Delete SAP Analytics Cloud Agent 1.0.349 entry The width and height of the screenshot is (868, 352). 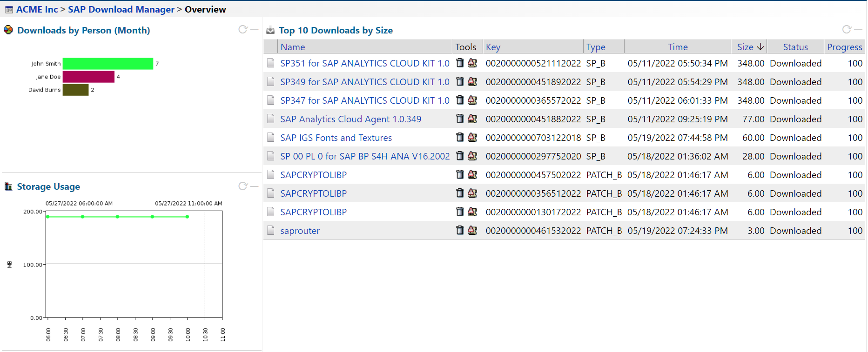point(460,119)
